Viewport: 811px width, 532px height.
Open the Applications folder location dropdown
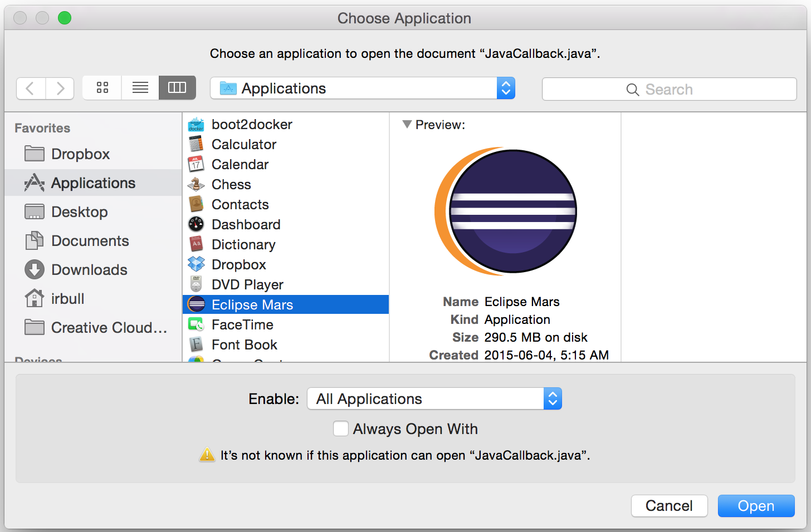tap(362, 88)
